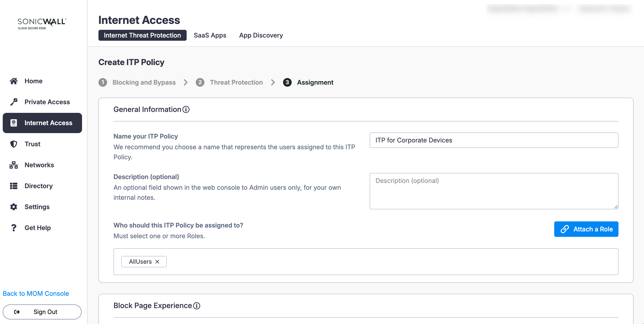This screenshot has width=644, height=324.
Task: Remove the AllUsers role tag
Action: 157,262
